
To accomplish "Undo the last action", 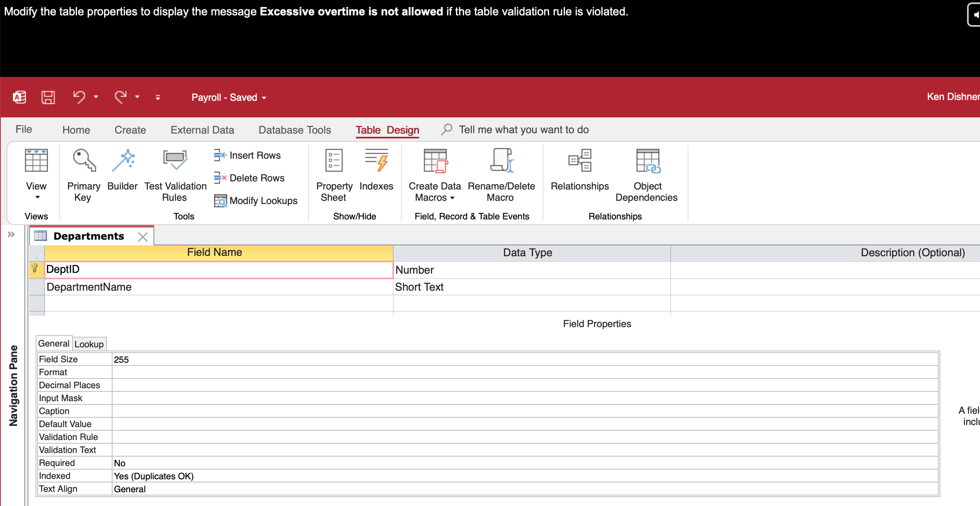I will tap(79, 97).
